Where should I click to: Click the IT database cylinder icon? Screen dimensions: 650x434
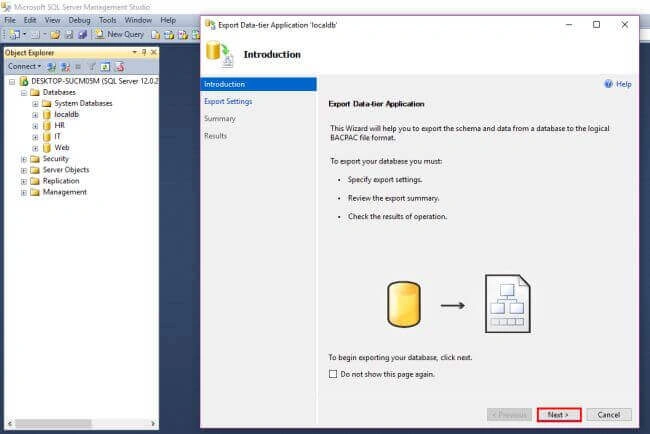[x=47, y=136]
